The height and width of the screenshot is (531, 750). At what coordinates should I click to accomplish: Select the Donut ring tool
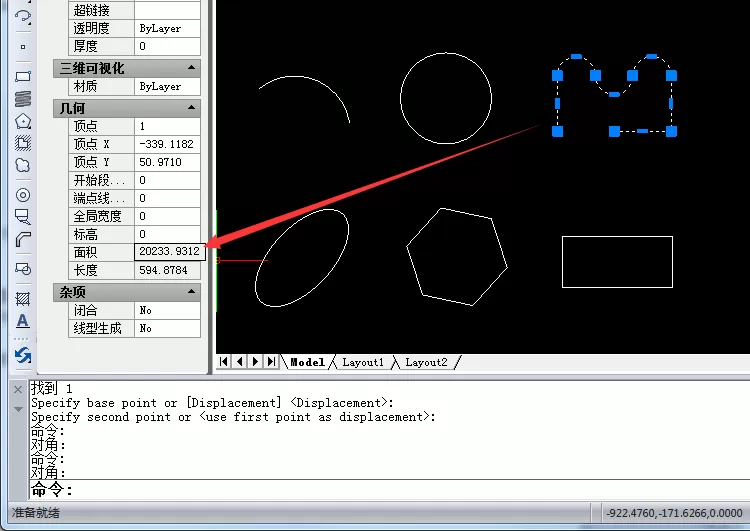(x=23, y=195)
